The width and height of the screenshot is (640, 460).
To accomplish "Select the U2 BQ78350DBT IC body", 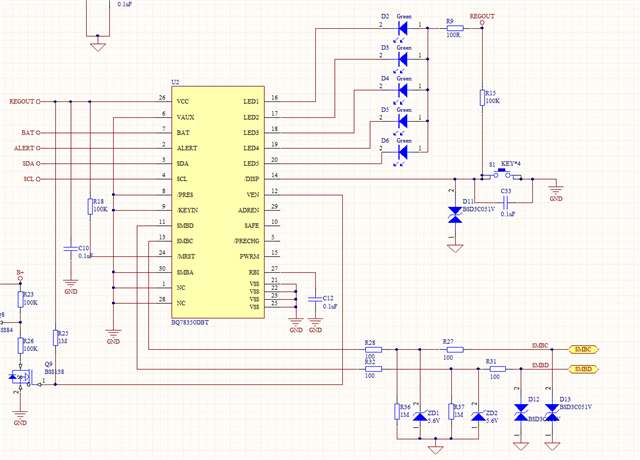I will 218,202.
